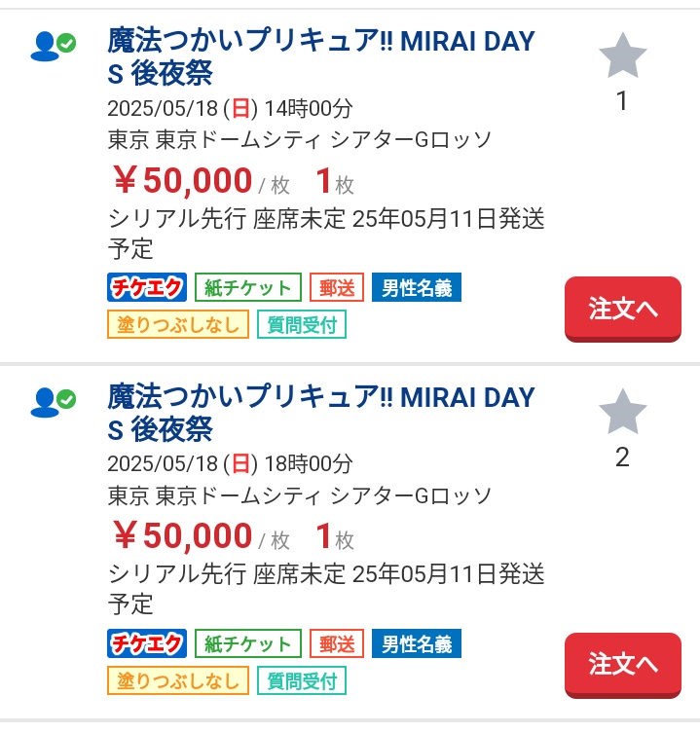Star the 18時00分 ticket listing as favorite
This screenshot has height=732, width=700.
pos(622,412)
